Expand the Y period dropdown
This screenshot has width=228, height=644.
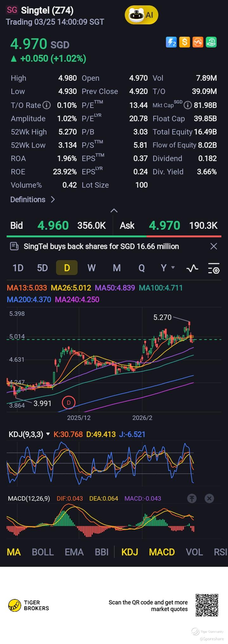click(x=168, y=268)
